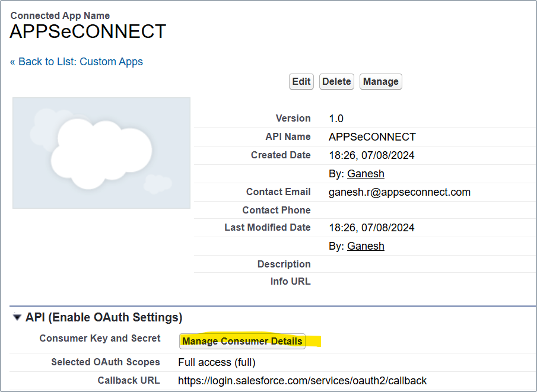This screenshot has height=392, width=537.
Task: Click the Created Date timestamp value
Action: tap(371, 155)
